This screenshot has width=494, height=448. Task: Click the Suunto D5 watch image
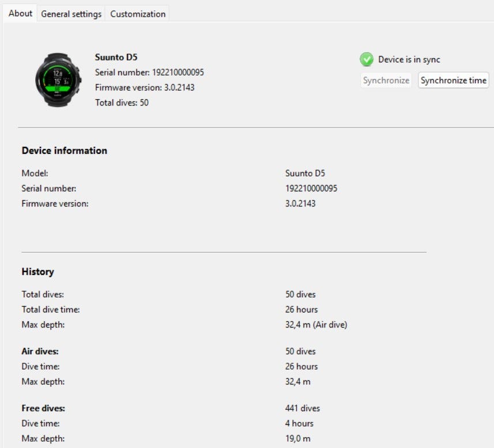point(58,80)
